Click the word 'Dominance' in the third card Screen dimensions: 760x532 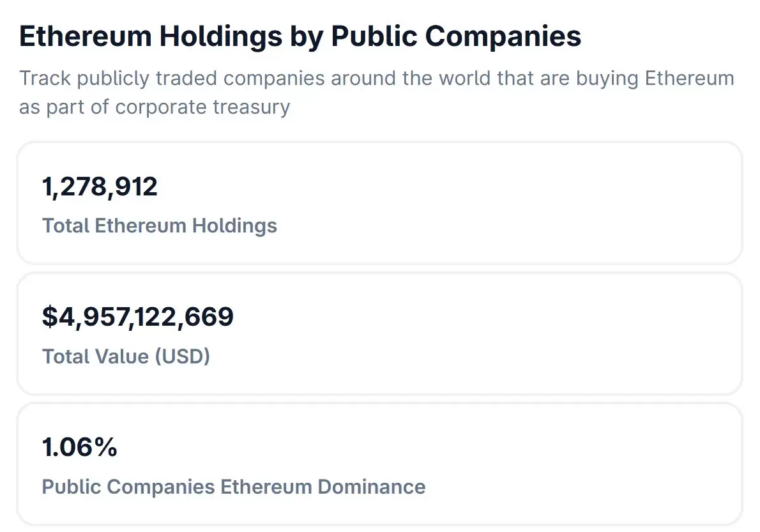point(372,487)
